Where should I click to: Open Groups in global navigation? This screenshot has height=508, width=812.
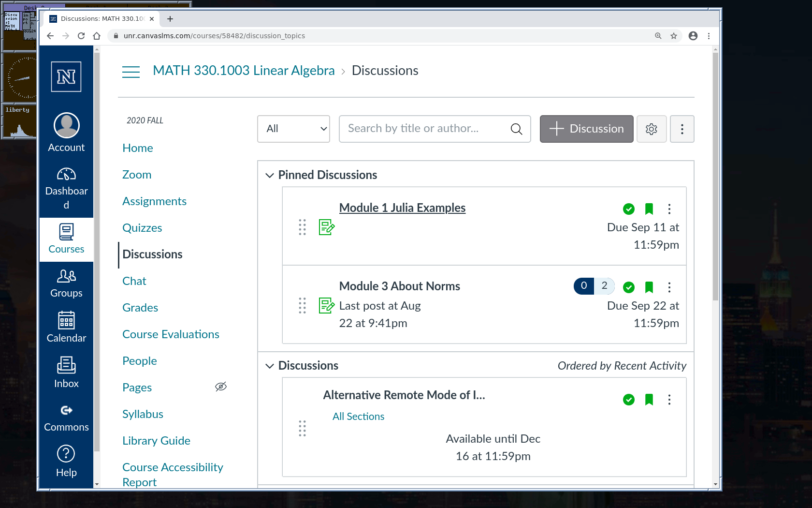[66, 284]
